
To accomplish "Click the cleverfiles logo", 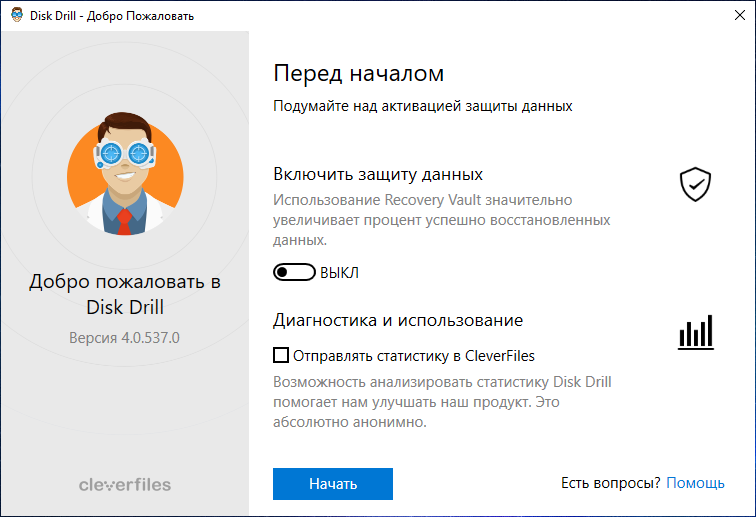I will [x=125, y=485].
